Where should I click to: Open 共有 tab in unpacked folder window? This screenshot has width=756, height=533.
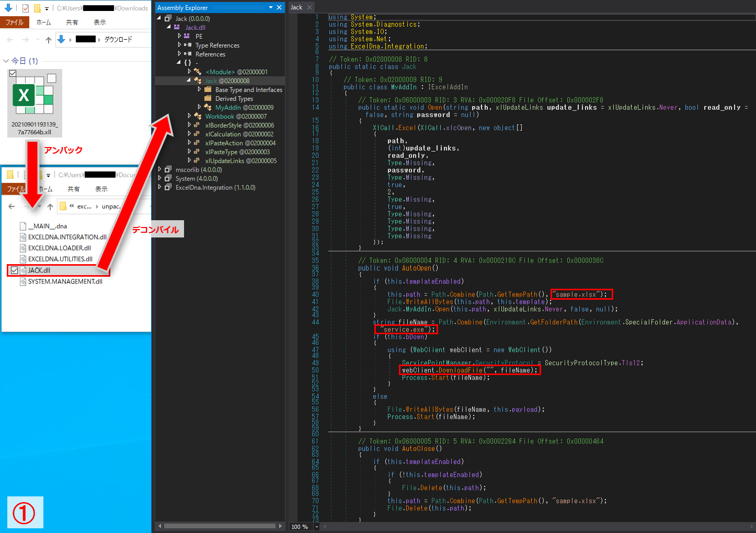coord(74,189)
